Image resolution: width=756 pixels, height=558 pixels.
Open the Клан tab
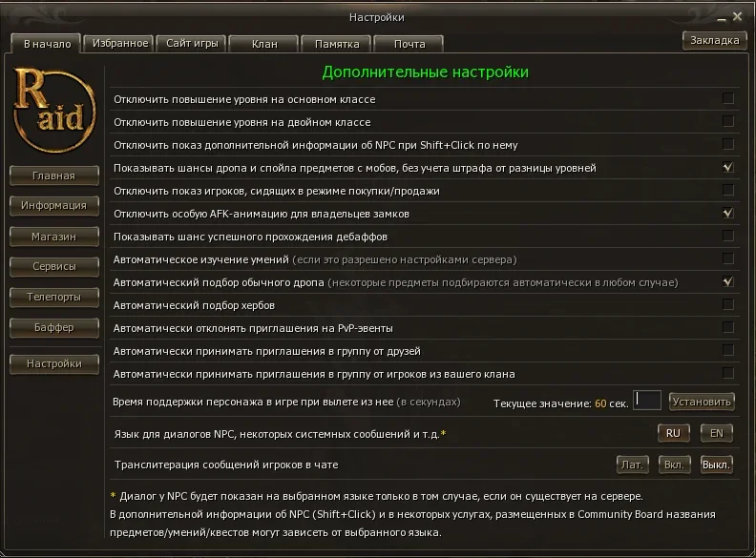pyautogui.click(x=264, y=44)
